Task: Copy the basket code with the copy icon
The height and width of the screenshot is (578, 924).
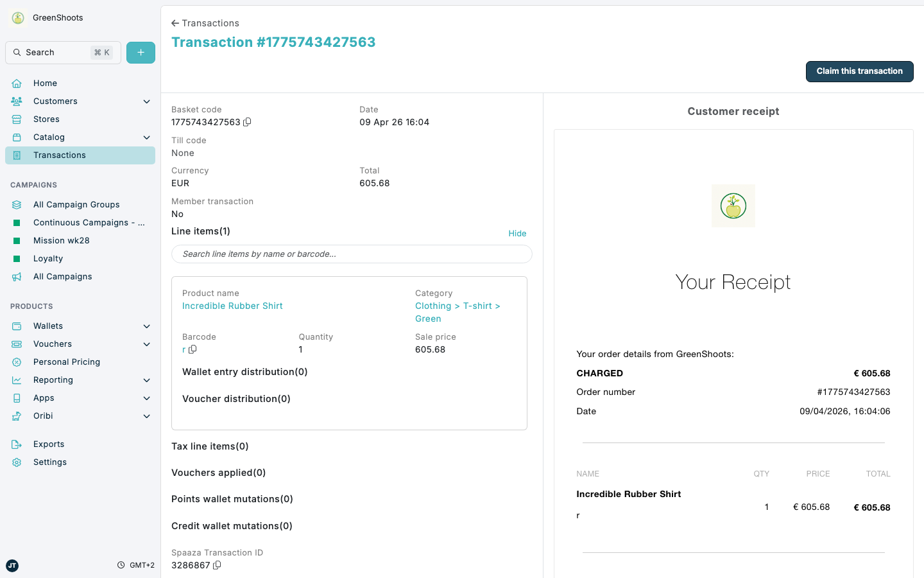Action: 248,122
